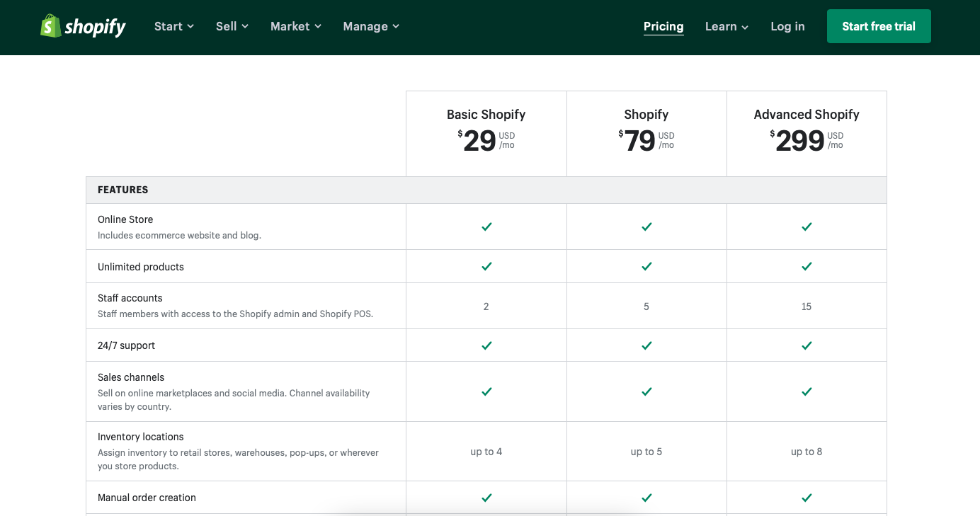The image size is (980, 516).
Task: Click staff accounts value 2 for Basic Shopify
Action: click(x=486, y=306)
